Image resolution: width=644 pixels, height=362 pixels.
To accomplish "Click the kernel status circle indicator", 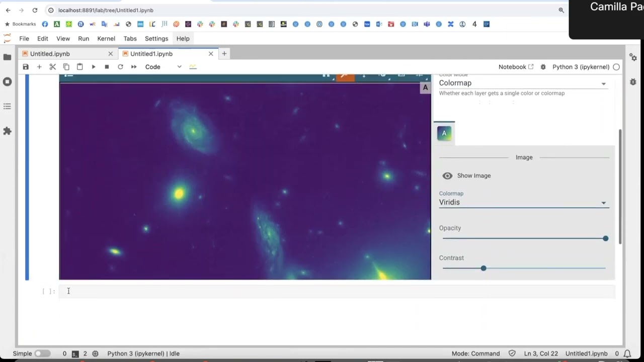I will pos(616,67).
